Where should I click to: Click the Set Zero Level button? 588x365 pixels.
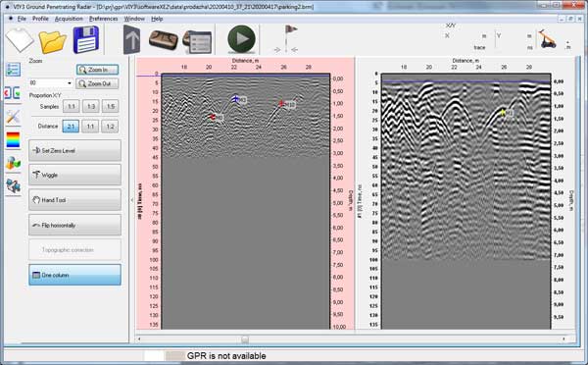[x=75, y=150]
